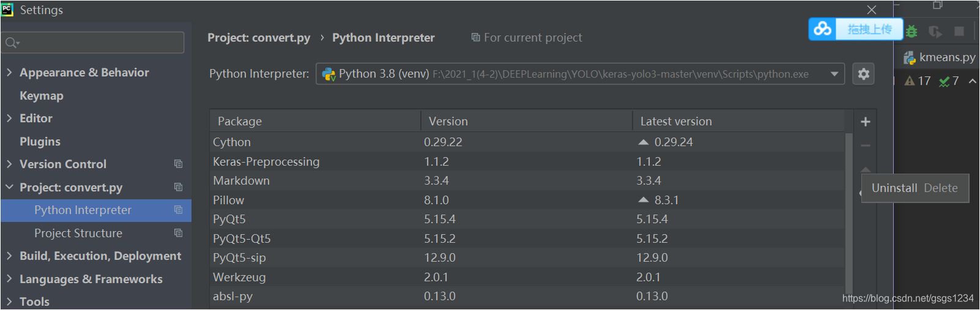Select Python Interpreter in the sidebar
The height and width of the screenshot is (310, 980).
(x=83, y=210)
